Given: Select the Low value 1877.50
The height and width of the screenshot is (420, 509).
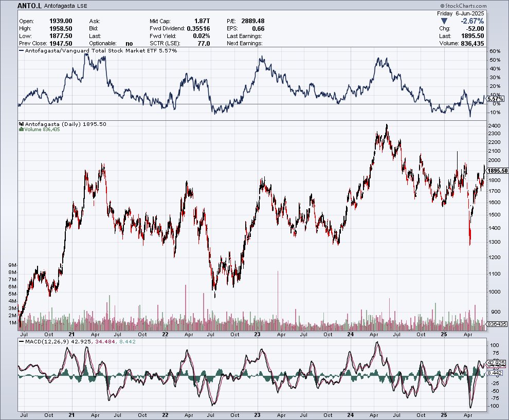Looking at the screenshot, I should click(x=61, y=36).
